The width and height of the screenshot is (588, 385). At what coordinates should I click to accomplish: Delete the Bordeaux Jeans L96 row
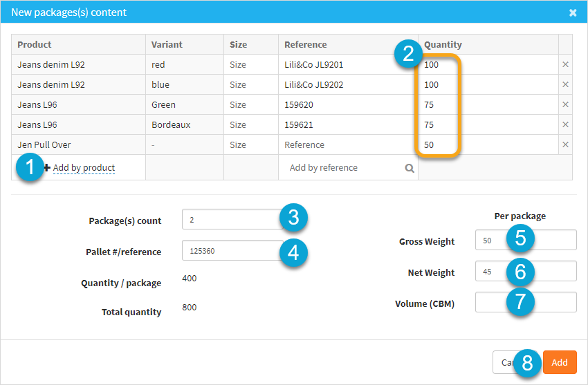pyautogui.click(x=565, y=125)
